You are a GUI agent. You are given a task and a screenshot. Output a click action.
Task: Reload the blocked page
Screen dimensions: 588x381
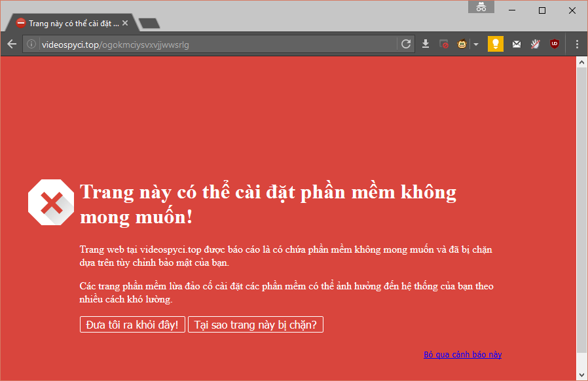(406, 45)
